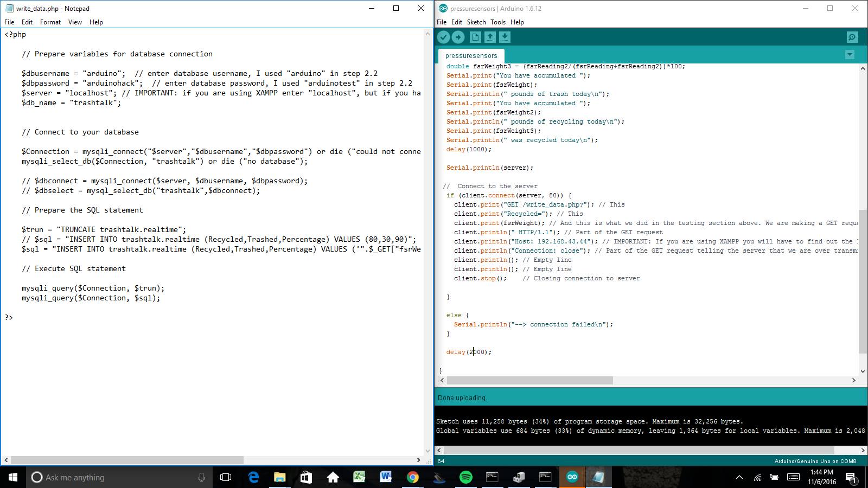Click Notepad's vertical scroll up arrow

[427, 34]
